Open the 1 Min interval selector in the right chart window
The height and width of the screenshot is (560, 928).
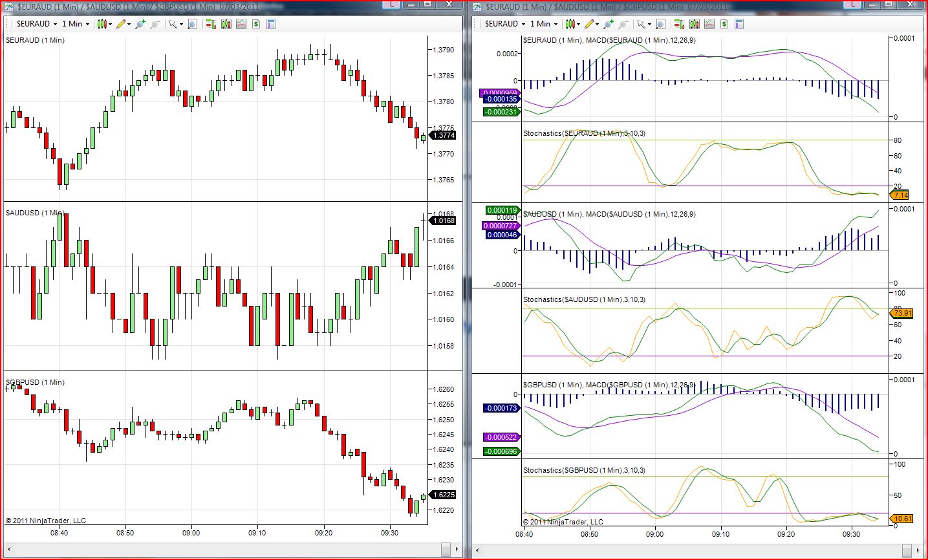click(544, 24)
